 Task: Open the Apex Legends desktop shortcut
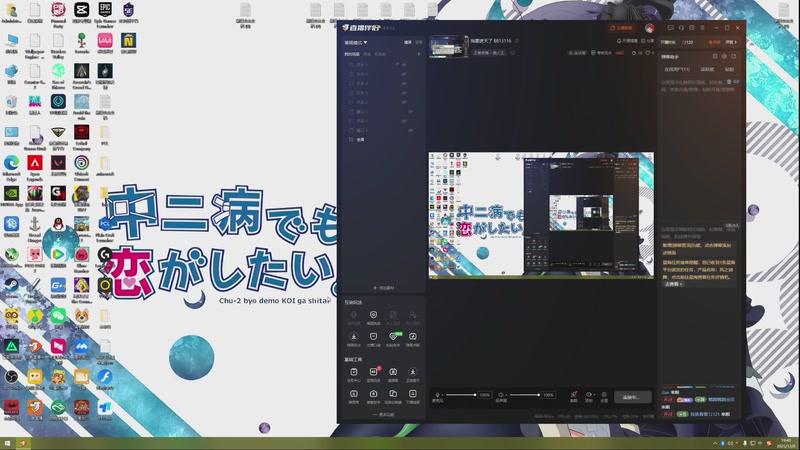click(x=35, y=167)
